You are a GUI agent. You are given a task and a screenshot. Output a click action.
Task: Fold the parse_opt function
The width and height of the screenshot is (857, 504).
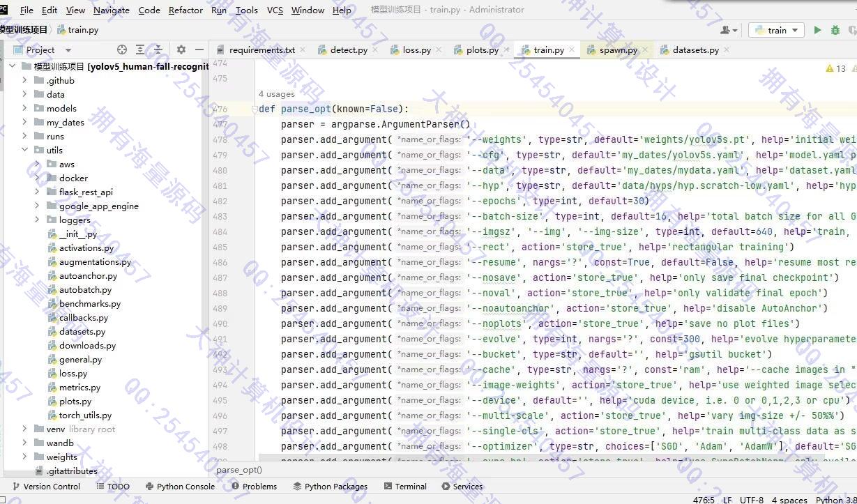tap(255, 109)
